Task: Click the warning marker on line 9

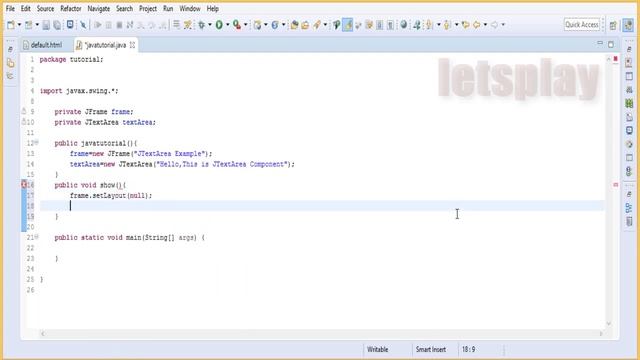Action: tap(24, 111)
